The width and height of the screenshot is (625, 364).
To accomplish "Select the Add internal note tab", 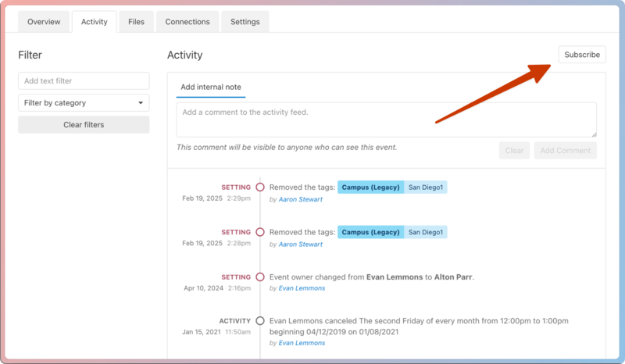I will [211, 87].
